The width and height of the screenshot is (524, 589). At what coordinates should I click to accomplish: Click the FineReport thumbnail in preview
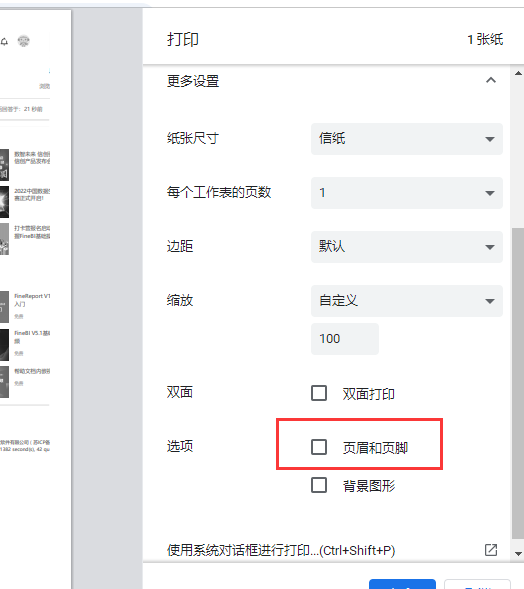click(5, 307)
